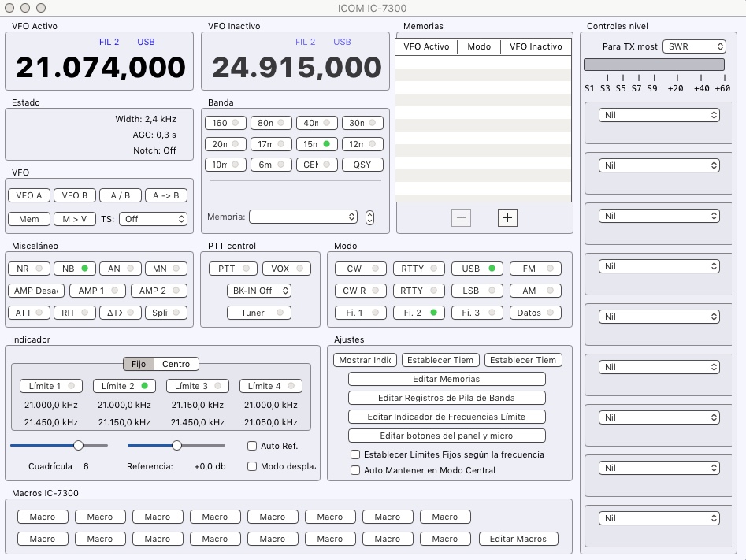This screenshot has height=560, width=746.
Task: Select the 80m band
Action: (x=271, y=123)
